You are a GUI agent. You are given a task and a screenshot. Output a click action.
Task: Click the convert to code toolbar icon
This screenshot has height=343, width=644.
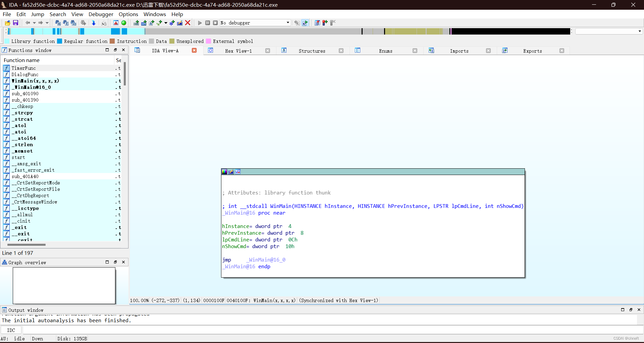(x=136, y=23)
